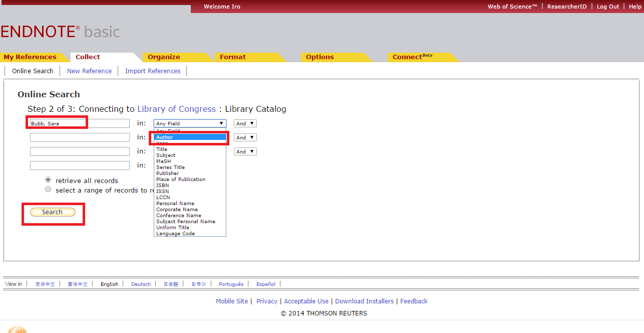
Task: Choose Publisher option in the field list
Action: tap(190, 174)
